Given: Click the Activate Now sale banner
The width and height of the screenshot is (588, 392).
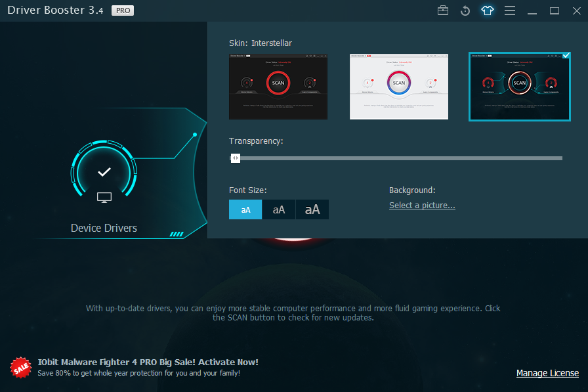Looking at the screenshot, I should coord(149,361).
